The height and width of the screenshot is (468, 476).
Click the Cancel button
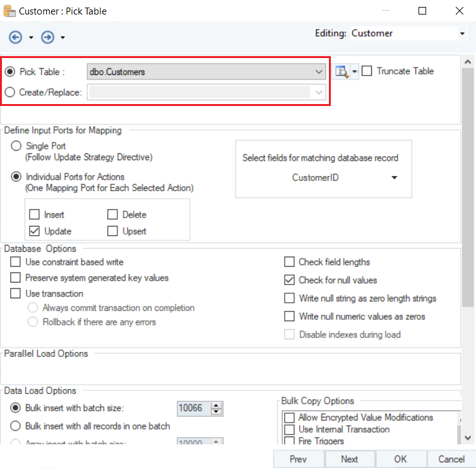(x=451, y=459)
